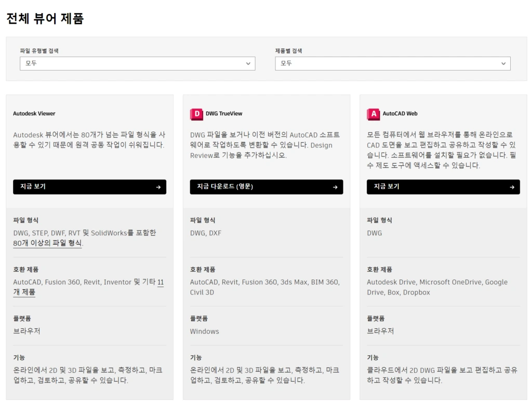532x403 pixels.
Task: Click 지금 다운로드 (영문) button for DWG TrueView
Action: click(267, 187)
